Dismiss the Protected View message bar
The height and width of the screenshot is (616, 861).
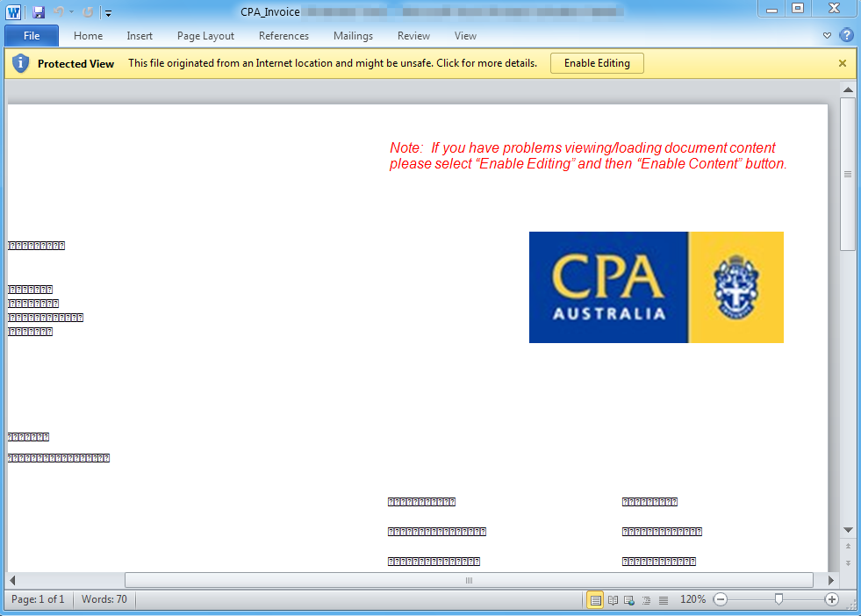click(x=843, y=63)
